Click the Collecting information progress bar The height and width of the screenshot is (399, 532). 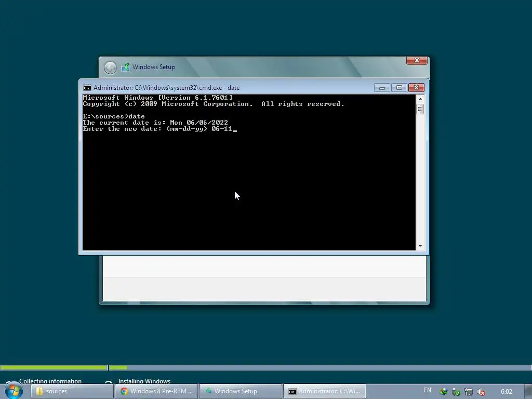54,367
